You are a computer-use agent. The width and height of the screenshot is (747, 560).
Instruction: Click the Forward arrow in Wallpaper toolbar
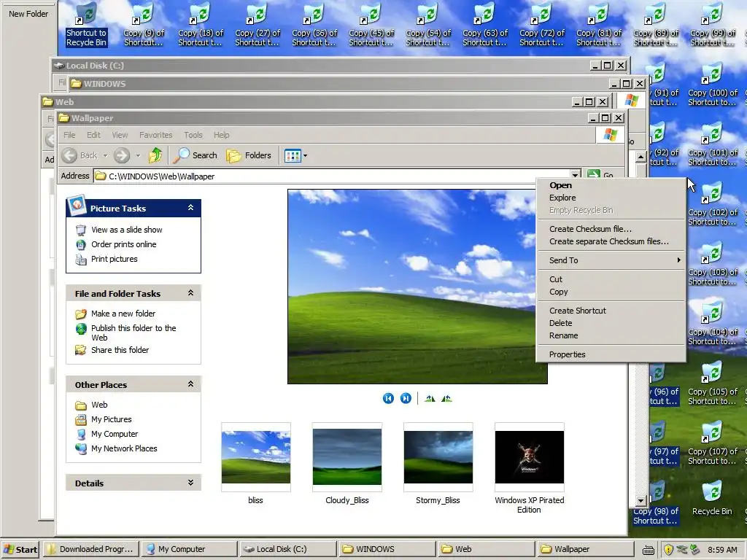(x=122, y=155)
